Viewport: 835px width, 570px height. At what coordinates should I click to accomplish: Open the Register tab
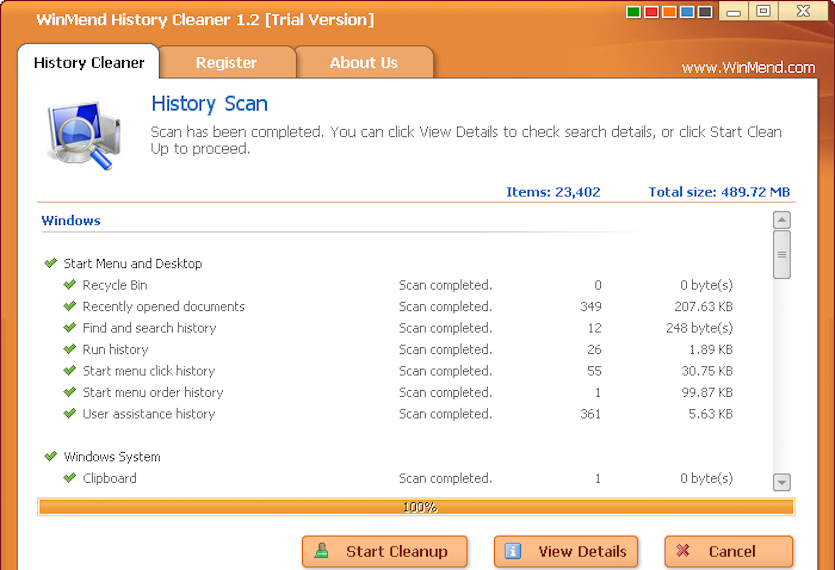(226, 62)
